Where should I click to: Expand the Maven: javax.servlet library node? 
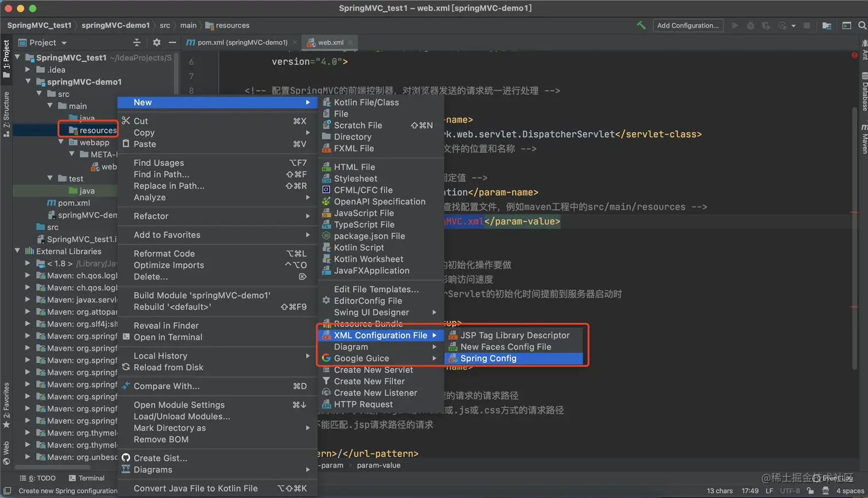point(28,299)
